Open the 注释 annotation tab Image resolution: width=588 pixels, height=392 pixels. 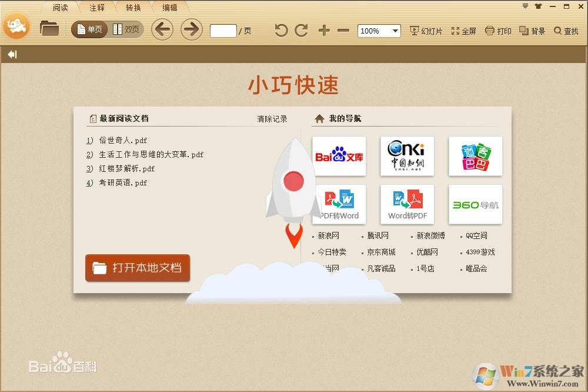96,8
